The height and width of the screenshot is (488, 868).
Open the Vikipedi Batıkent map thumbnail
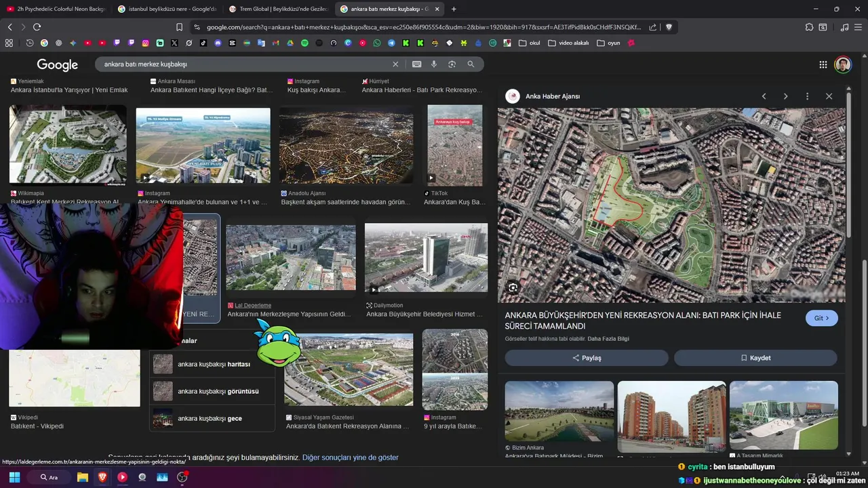coord(75,378)
